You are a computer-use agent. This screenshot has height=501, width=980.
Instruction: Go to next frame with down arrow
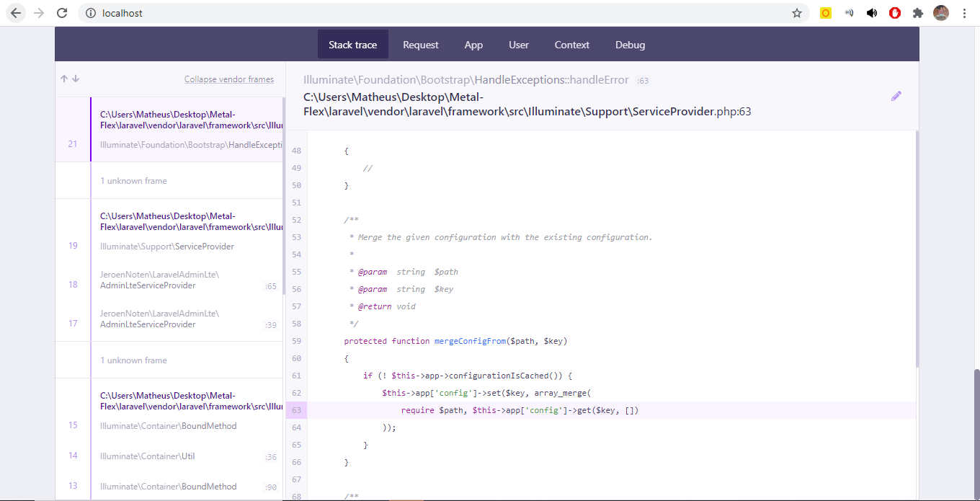(x=76, y=79)
